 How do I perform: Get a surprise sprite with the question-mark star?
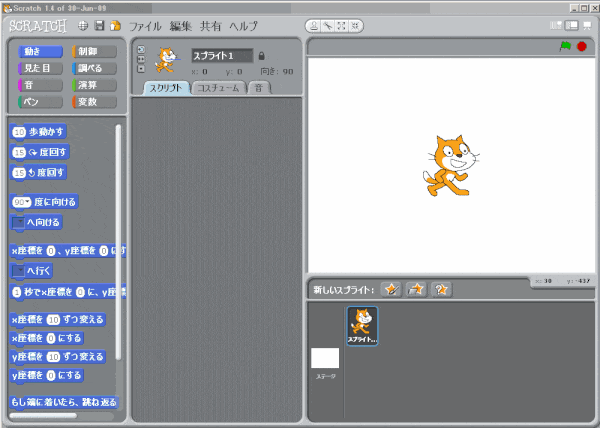[441, 289]
